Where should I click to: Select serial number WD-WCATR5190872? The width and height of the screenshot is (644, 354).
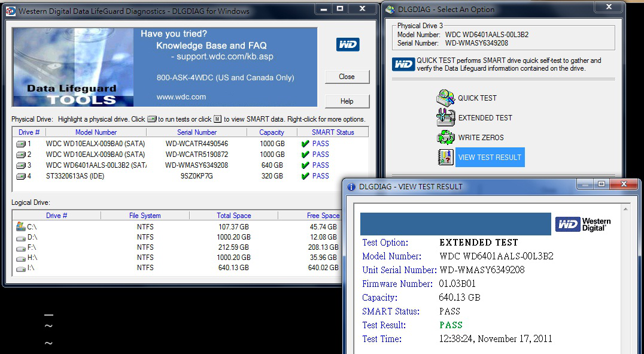point(197,154)
